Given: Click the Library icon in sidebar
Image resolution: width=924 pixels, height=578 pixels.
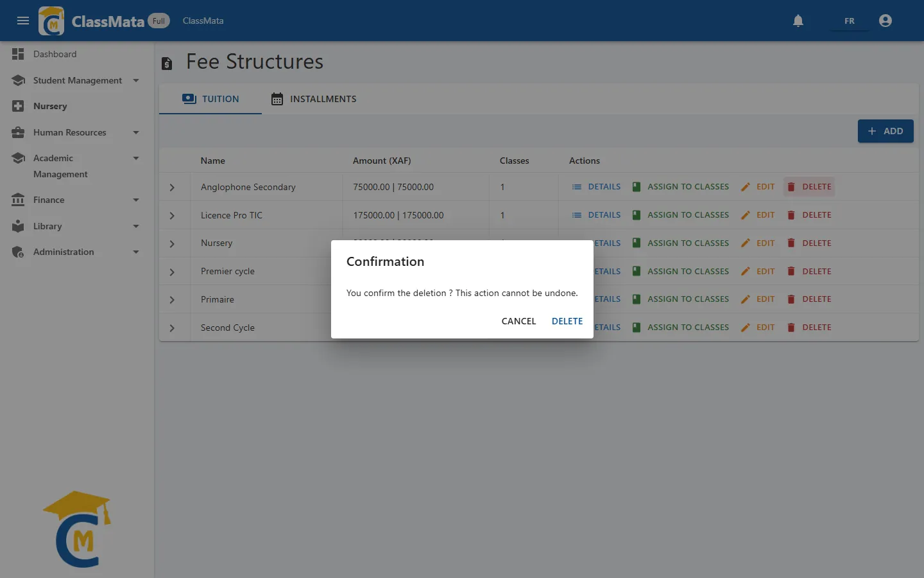Looking at the screenshot, I should [x=18, y=226].
